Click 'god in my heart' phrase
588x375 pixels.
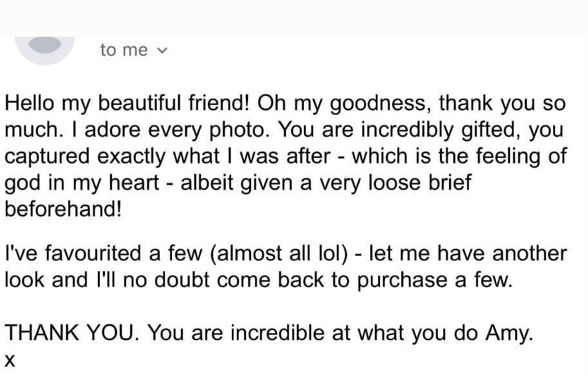click(82, 184)
